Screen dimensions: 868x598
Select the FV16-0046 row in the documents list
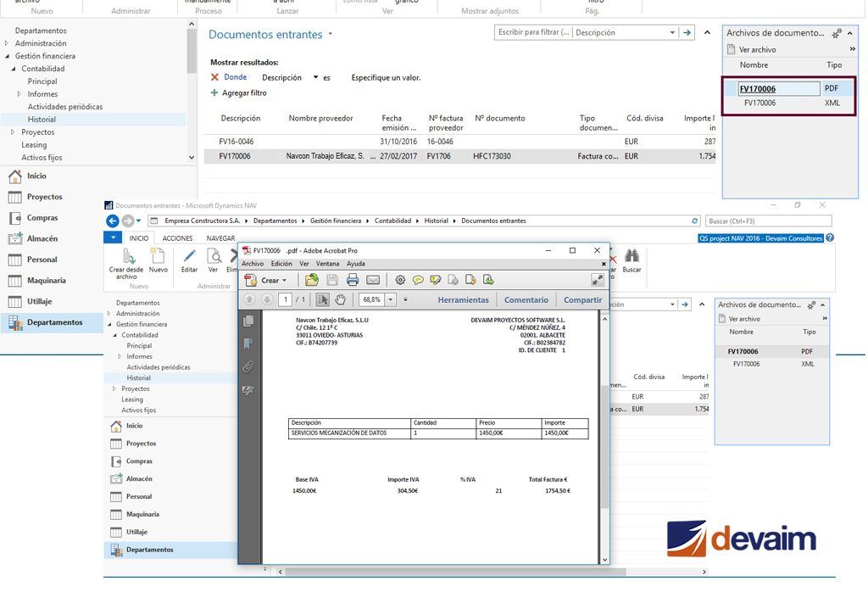pyautogui.click(x=459, y=142)
